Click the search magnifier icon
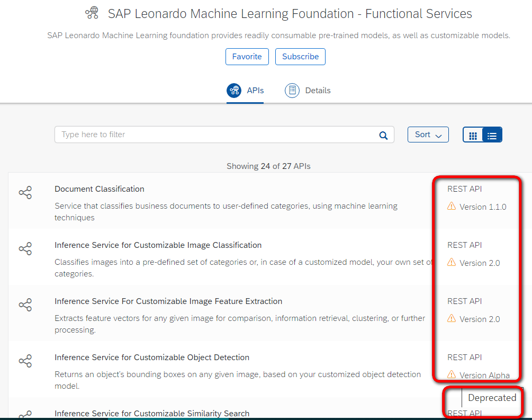 383,136
